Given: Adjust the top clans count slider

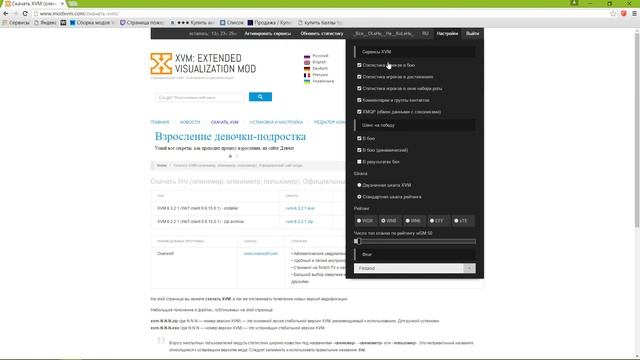Looking at the screenshot, I should [415, 241].
